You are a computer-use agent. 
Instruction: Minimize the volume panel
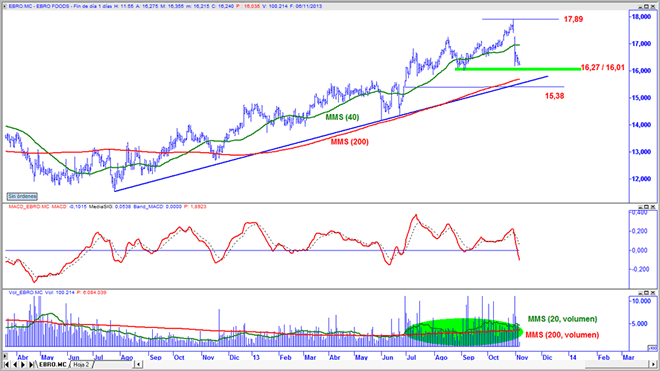[641, 293]
